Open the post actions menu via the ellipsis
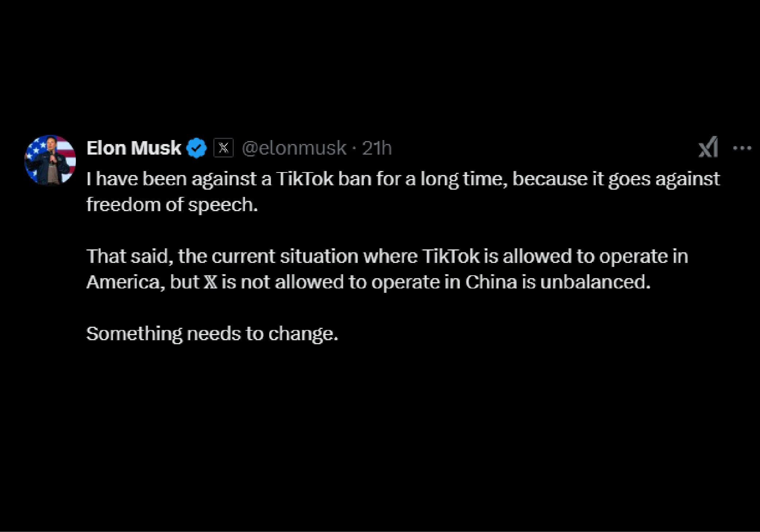 point(742,147)
